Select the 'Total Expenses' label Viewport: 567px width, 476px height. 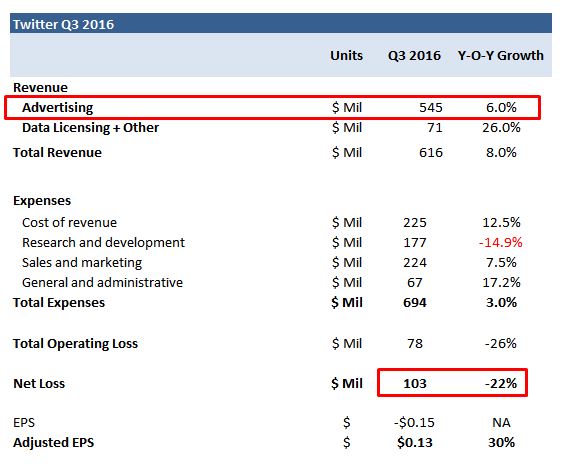[59, 303]
